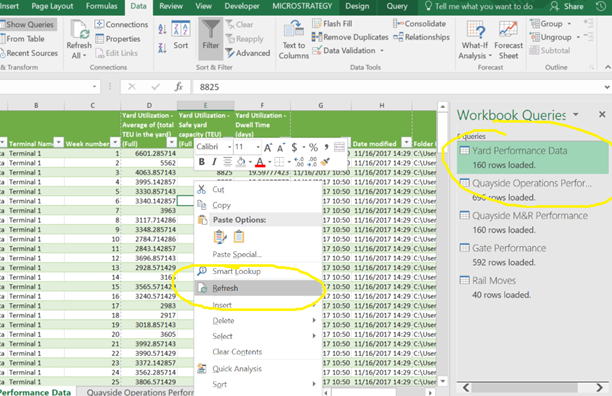This screenshot has height=396, width=612.
Task: Toggle the Filter funnel button
Action: tap(210, 39)
